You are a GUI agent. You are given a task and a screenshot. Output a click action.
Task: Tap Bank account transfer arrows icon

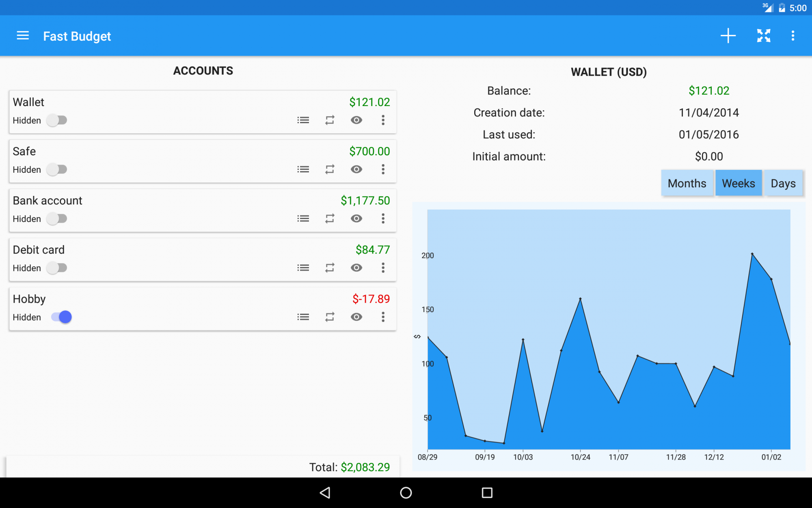330,219
